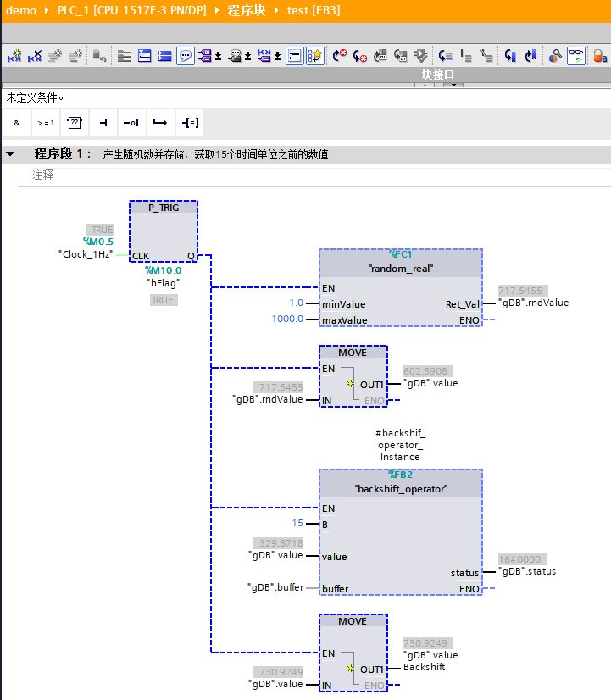This screenshot has width=611, height=700.
Task: Toggle monitoring on/off glasses icon
Action: 576,56
